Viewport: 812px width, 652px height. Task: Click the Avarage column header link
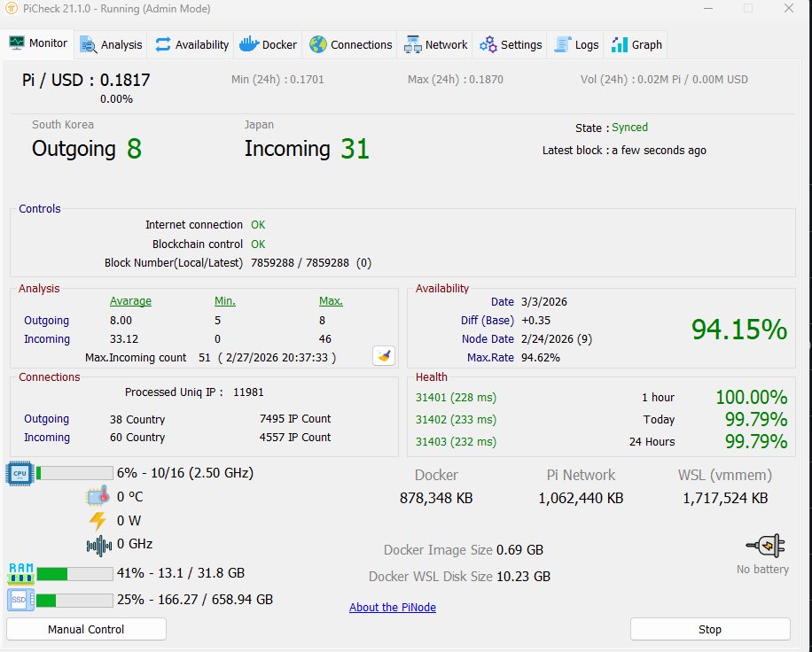coord(130,301)
